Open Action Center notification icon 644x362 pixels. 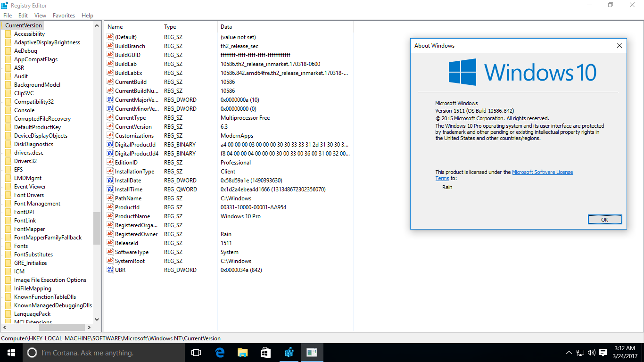(603, 353)
